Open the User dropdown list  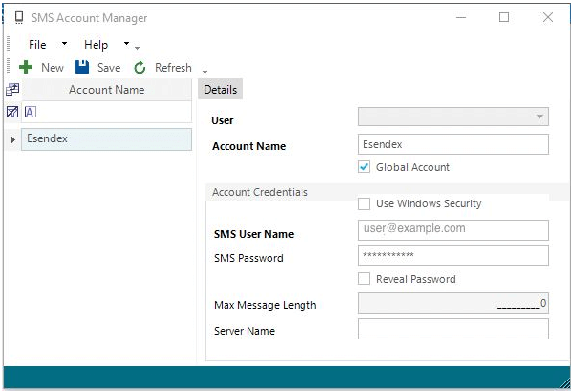540,116
